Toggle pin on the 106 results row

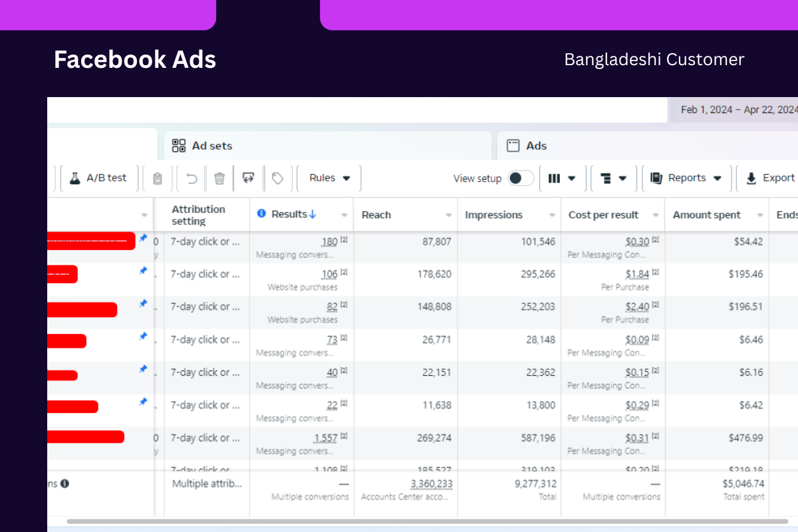pyautogui.click(x=143, y=271)
